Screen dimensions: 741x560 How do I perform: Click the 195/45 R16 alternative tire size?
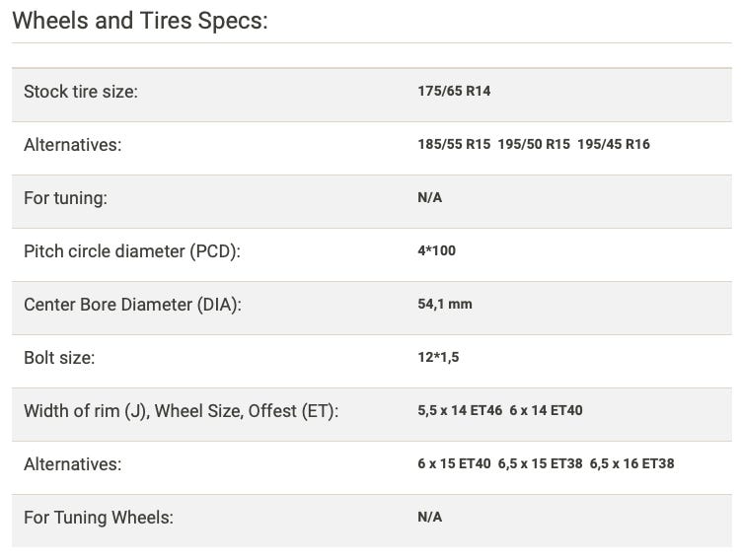pos(614,144)
